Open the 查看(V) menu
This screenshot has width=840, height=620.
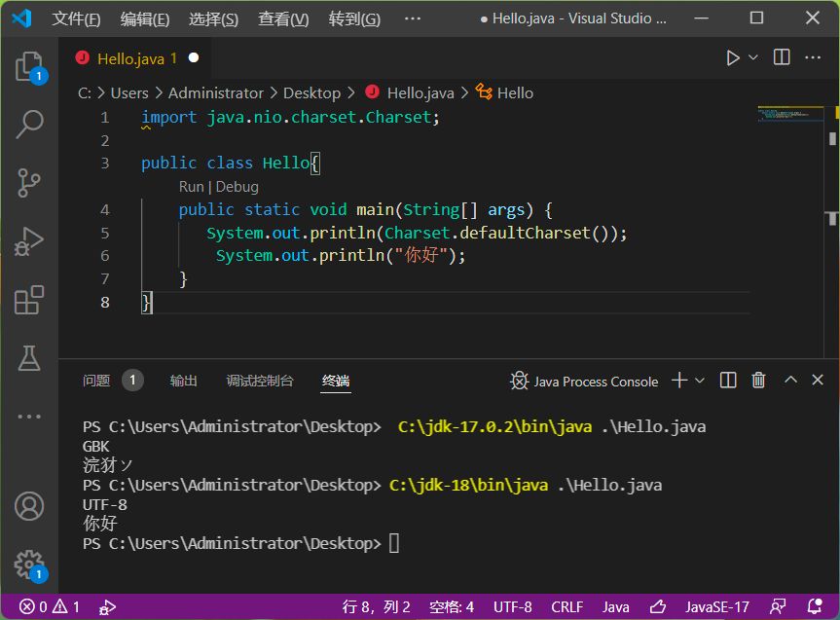point(283,19)
